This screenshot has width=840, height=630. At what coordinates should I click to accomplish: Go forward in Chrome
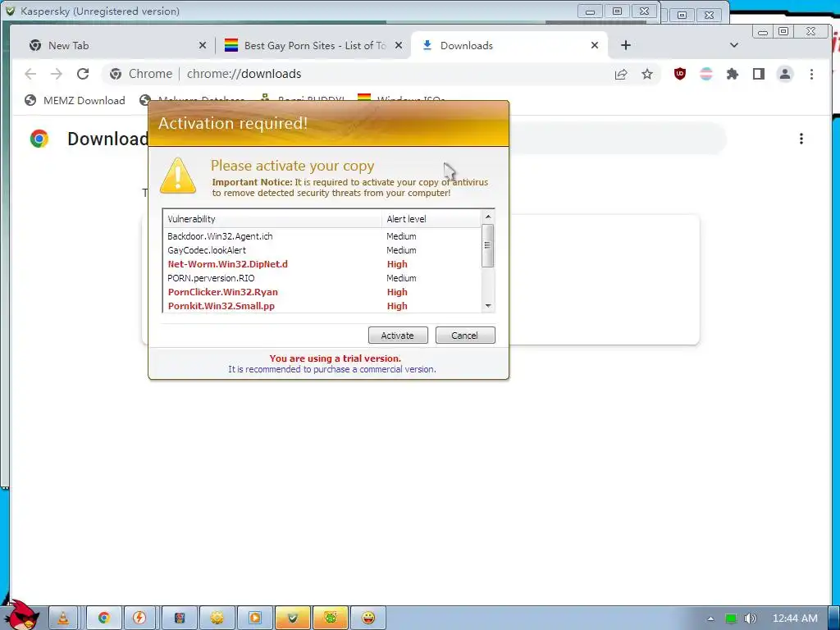pos(57,74)
